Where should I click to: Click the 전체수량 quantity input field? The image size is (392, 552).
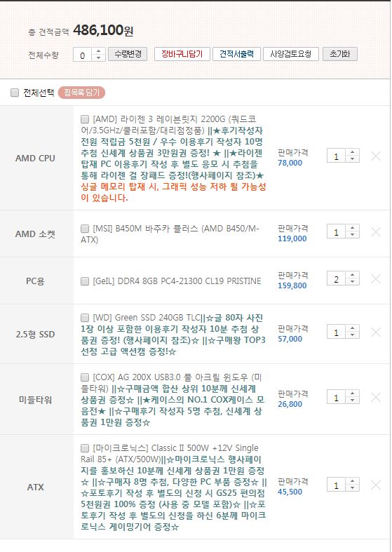click(82, 55)
